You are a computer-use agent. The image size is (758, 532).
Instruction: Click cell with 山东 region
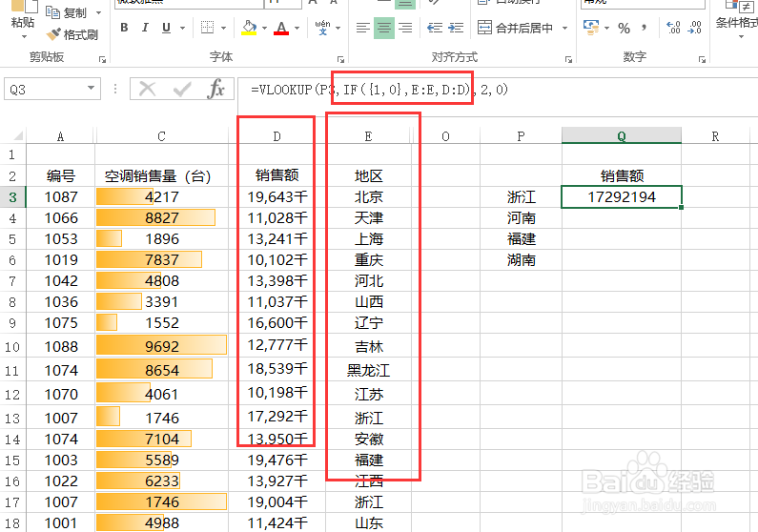point(369,522)
